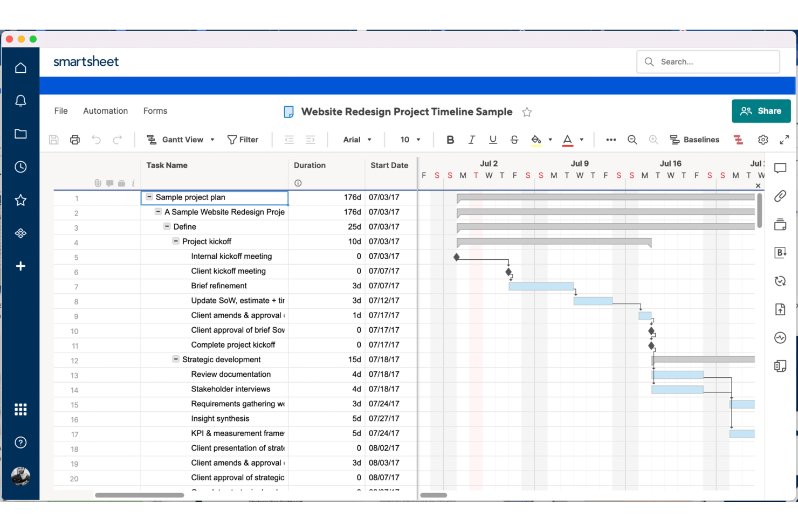This screenshot has height=532, width=798.
Task: Open the Help question mark icon
Action: 20,443
